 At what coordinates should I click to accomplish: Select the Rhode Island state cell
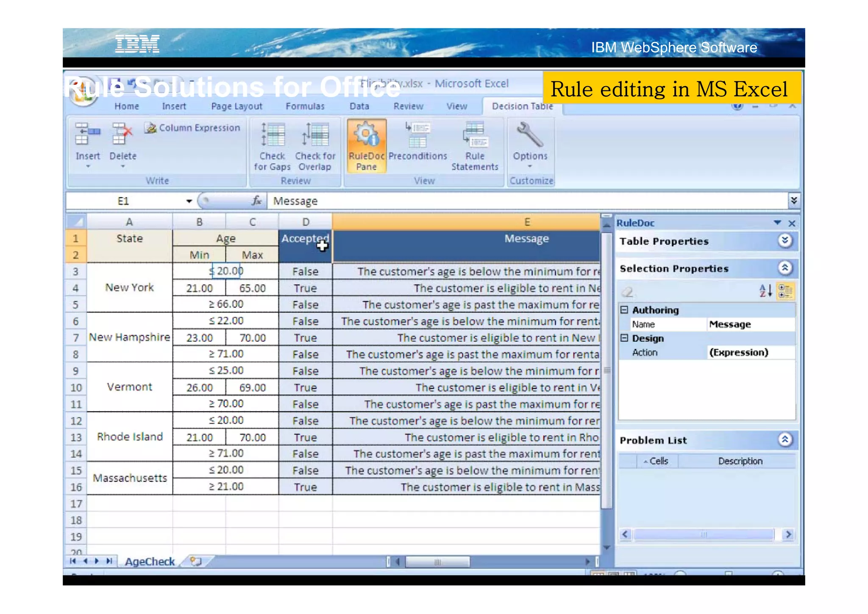point(129,437)
